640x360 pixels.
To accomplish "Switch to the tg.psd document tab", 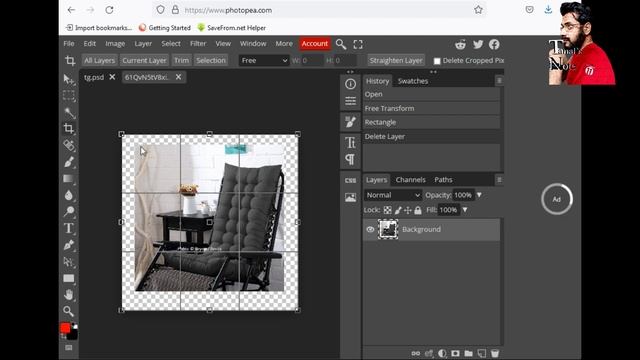I will point(94,77).
